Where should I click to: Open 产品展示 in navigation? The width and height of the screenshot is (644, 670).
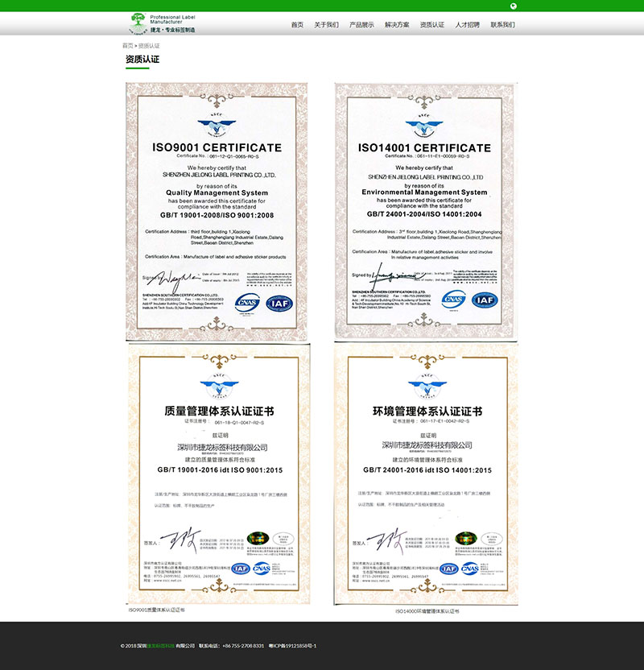[361, 25]
